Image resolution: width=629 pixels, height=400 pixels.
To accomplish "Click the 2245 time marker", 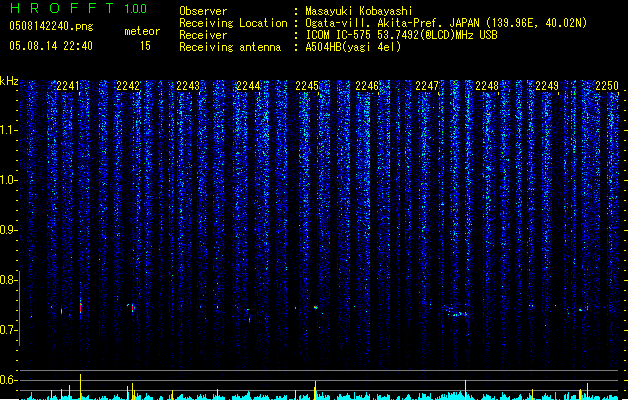I will tap(307, 86).
